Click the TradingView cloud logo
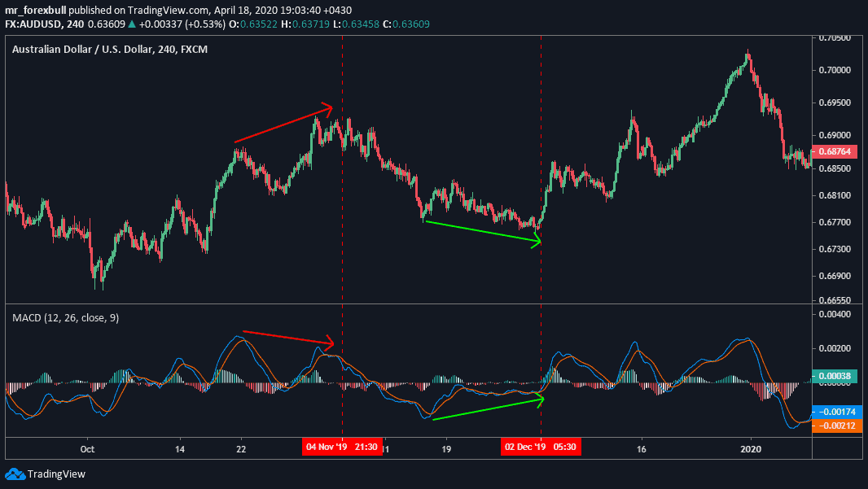868x489 pixels. point(16,475)
